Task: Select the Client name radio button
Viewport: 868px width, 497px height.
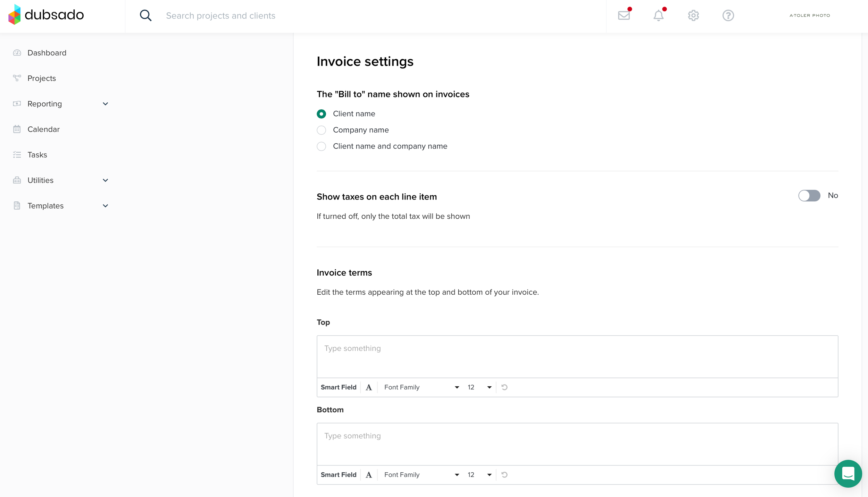Action: pos(322,114)
